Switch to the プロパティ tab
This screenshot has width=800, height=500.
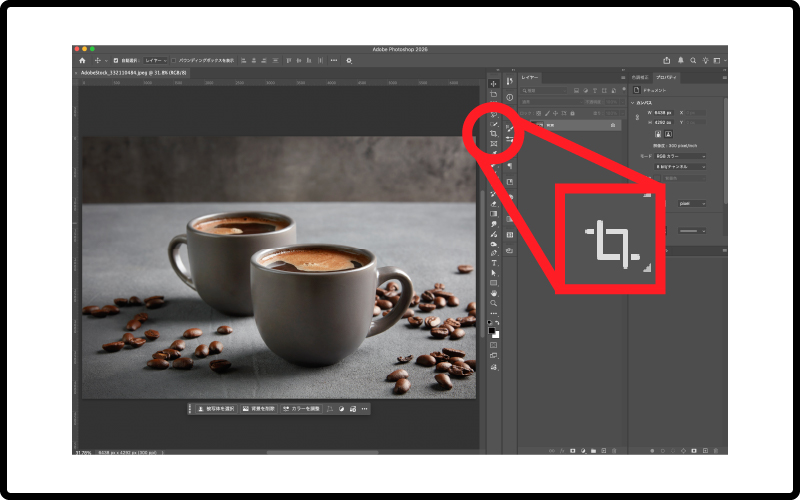coord(667,77)
